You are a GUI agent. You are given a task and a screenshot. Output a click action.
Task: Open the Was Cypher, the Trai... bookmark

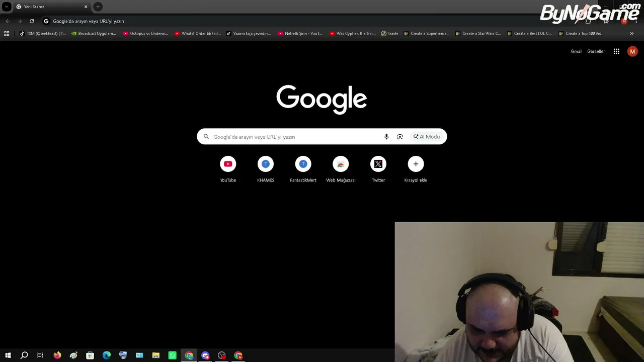pyautogui.click(x=353, y=34)
